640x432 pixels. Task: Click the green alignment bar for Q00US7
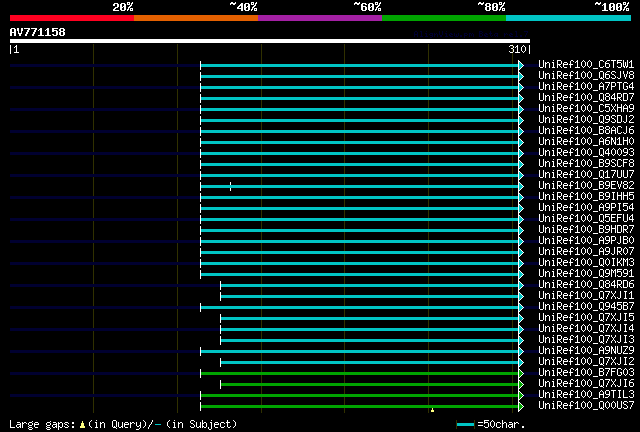(x=360, y=407)
